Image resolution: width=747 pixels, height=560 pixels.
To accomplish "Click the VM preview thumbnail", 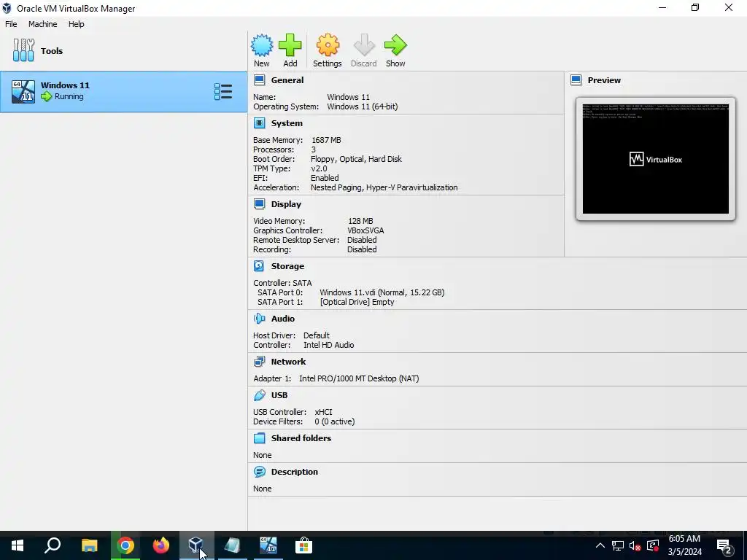I will click(656, 159).
